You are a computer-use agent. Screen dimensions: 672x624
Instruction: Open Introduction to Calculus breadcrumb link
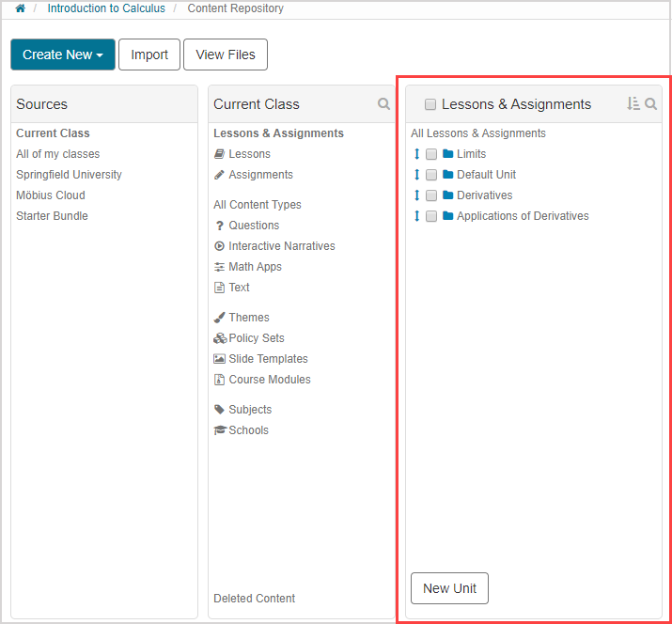click(x=106, y=8)
